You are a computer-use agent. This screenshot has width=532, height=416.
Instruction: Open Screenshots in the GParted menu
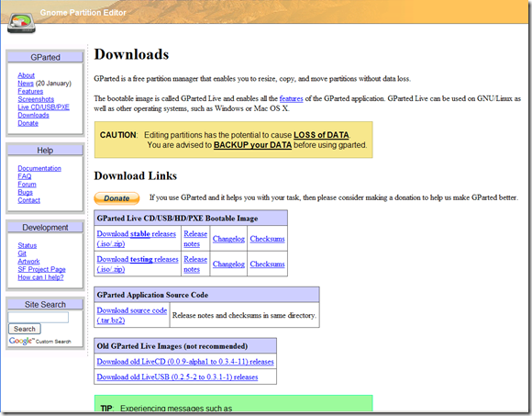pyautogui.click(x=36, y=99)
